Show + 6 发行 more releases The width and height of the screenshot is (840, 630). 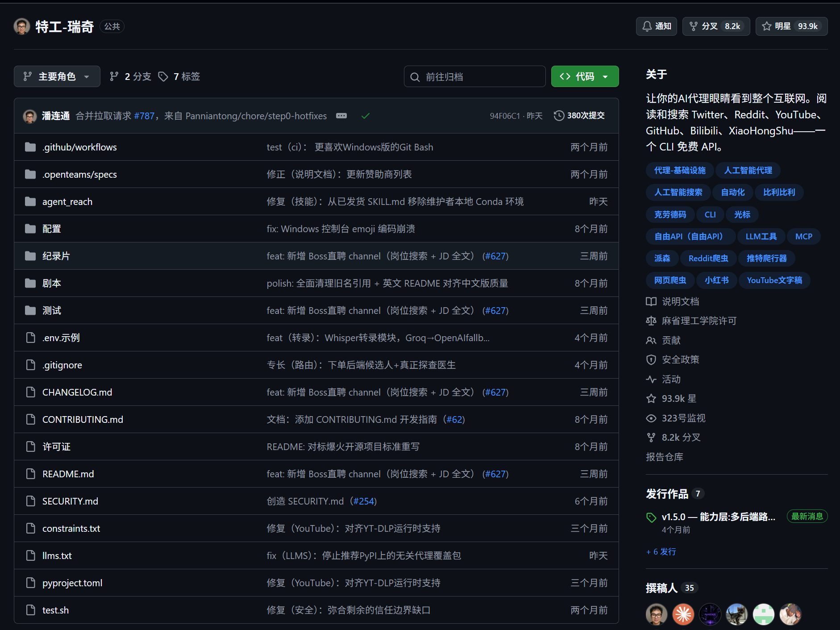pyautogui.click(x=661, y=552)
